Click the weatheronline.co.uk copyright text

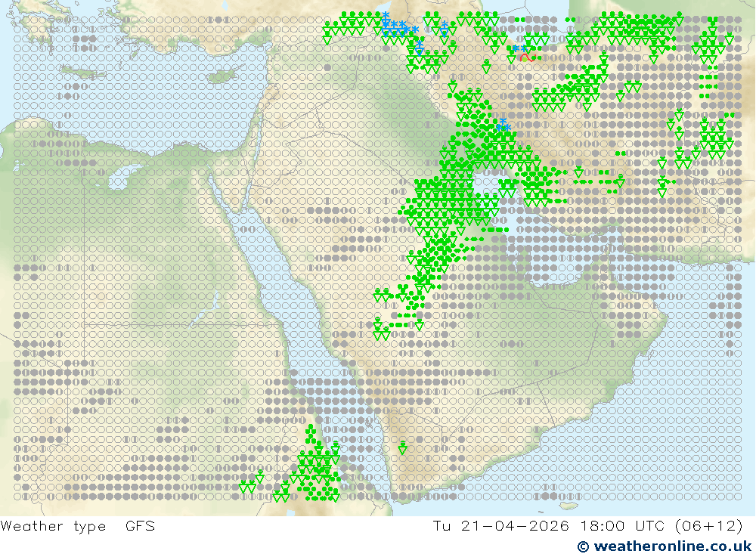click(x=665, y=546)
